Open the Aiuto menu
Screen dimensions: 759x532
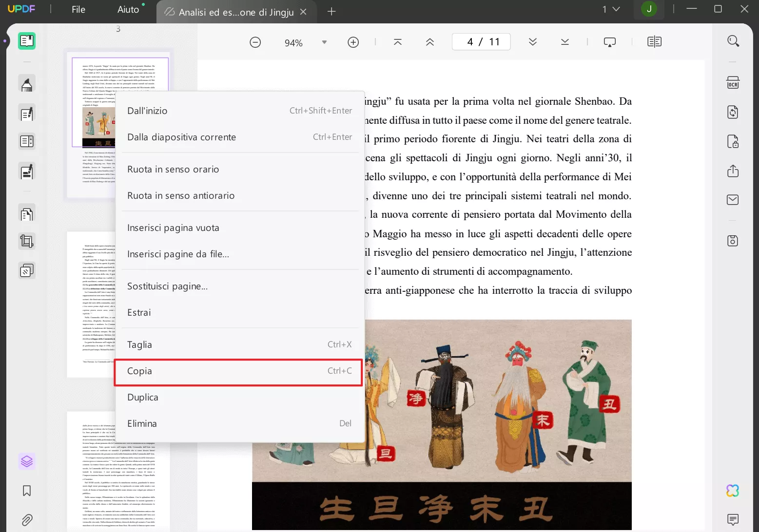coord(128,9)
